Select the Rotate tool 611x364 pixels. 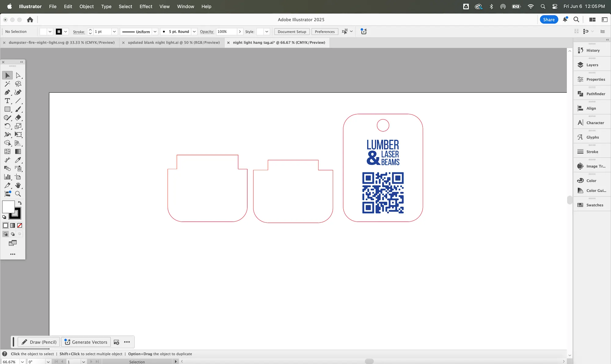coord(7,126)
